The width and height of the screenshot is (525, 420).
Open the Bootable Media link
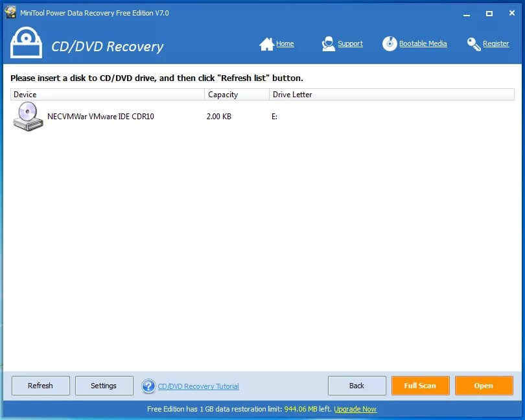(x=423, y=43)
